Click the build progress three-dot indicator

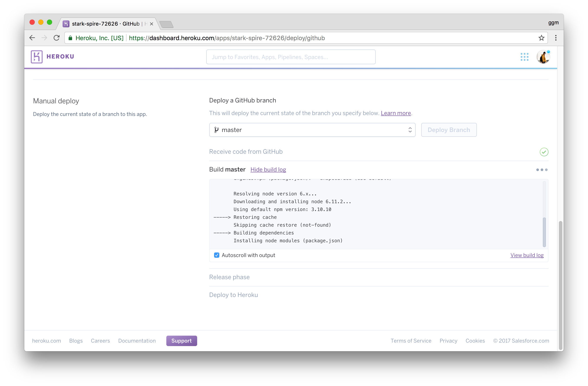[542, 170]
